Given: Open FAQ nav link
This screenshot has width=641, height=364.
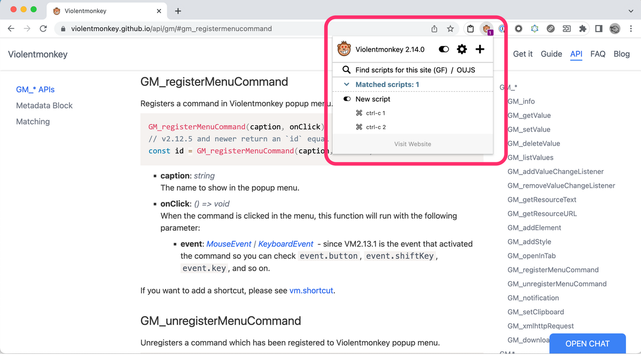Looking at the screenshot, I should (598, 54).
